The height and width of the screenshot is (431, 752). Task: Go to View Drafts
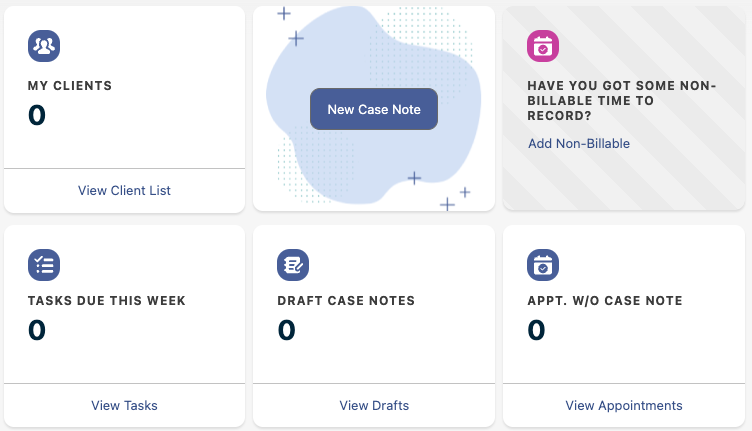click(374, 405)
